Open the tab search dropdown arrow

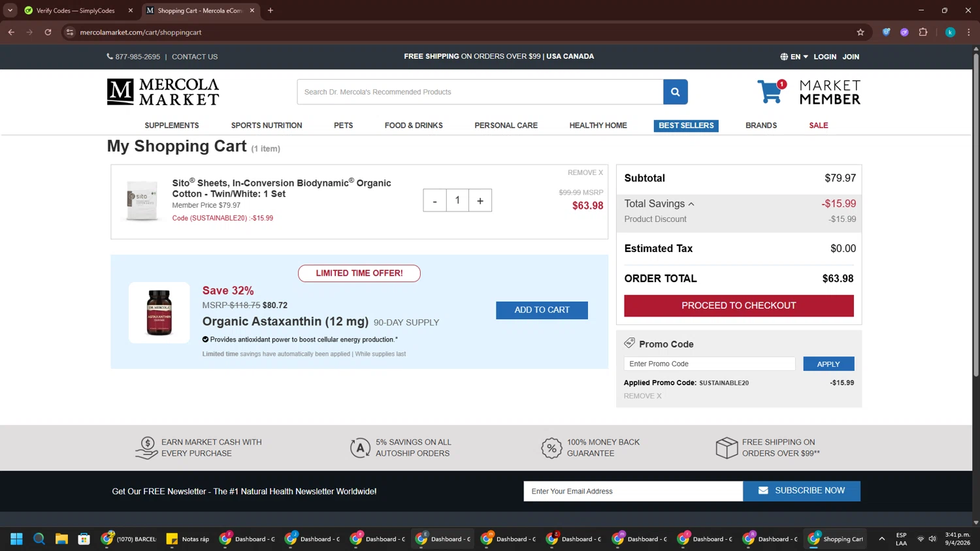10,10
